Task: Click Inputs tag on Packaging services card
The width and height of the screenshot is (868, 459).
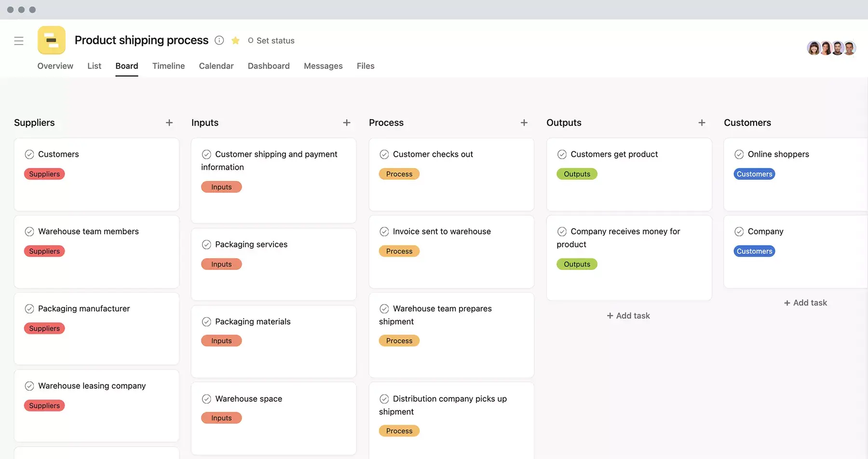Action: tap(221, 264)
